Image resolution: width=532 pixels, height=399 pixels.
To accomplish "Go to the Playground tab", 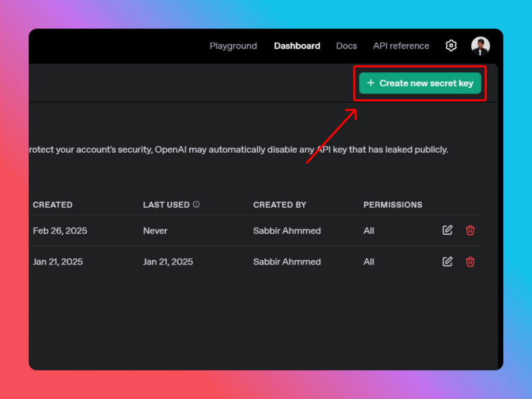I will click(x=233, y=46).
